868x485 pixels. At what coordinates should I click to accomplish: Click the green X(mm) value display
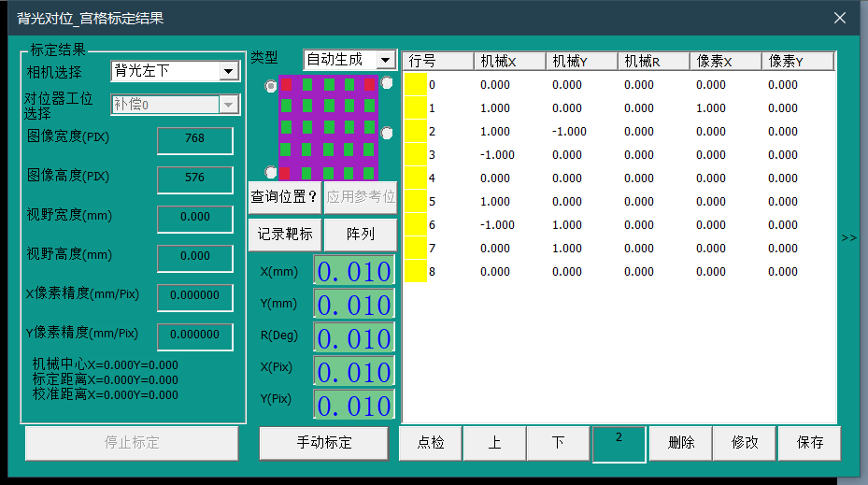pyautogui.click(x=354, y=271)
